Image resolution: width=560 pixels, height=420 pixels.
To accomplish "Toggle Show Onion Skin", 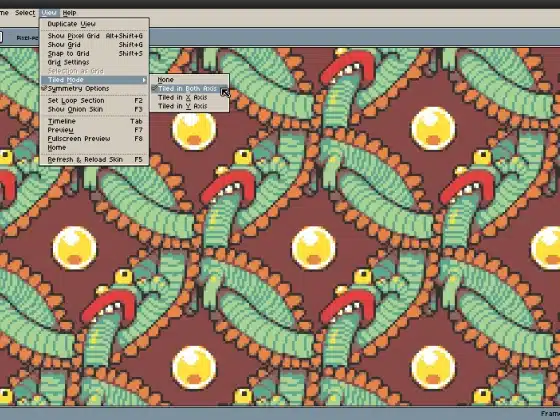I will pos(94,109).
